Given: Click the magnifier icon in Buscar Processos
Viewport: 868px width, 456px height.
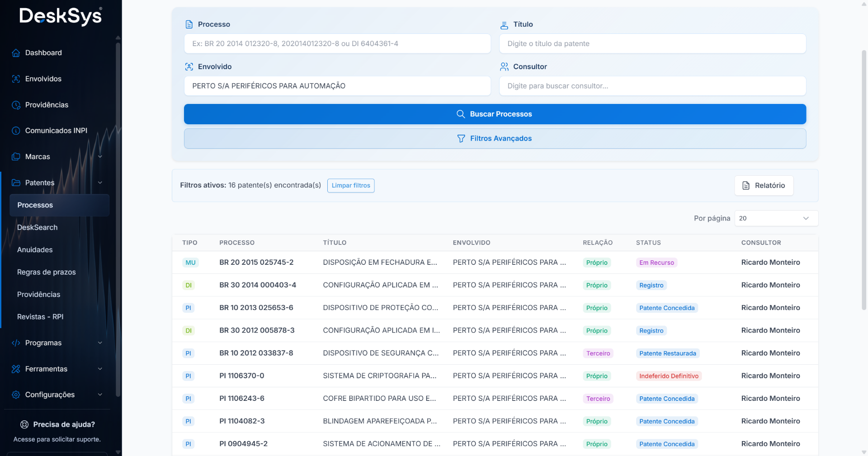Looking at the screenshot, I should 461,114.
